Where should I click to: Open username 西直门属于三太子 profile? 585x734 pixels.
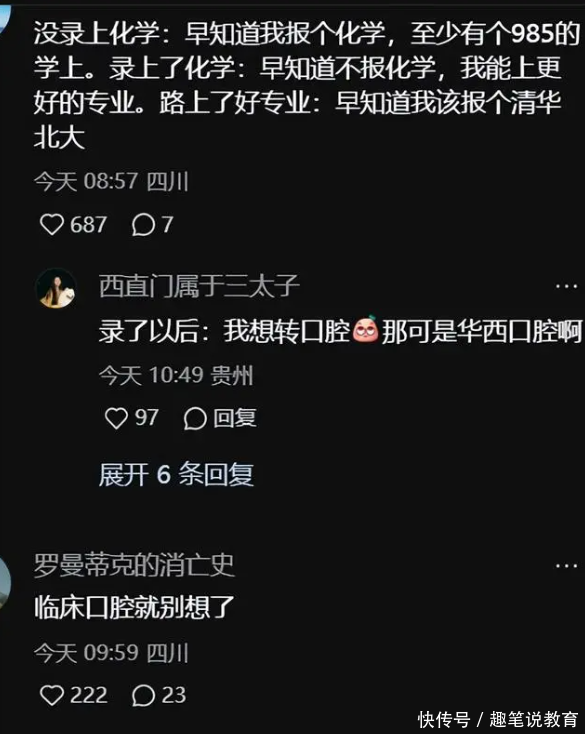[199, 286]
